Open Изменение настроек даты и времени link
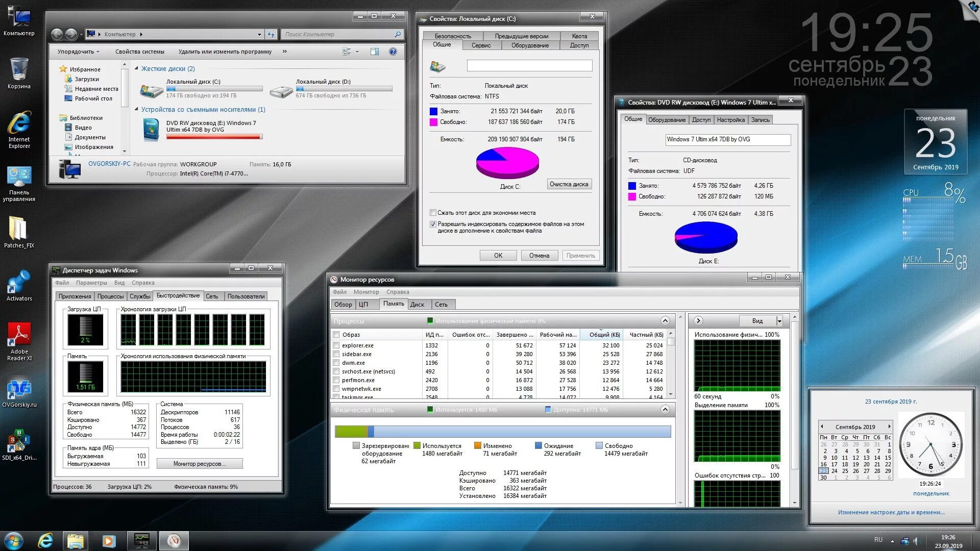This screenshot has width=980, height=551. [891, 512]
